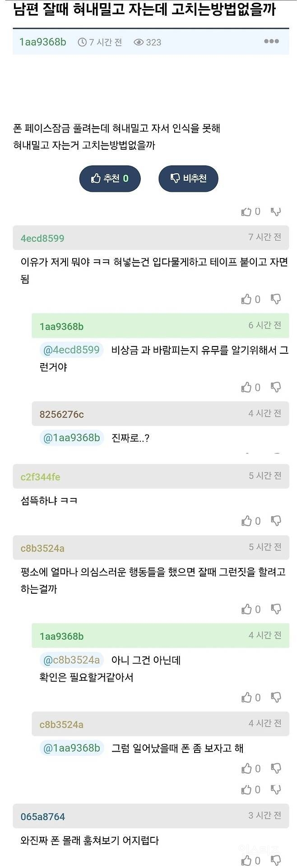Click the @1aa9368b link in 8256276c's reply
Screen dimensions: 297x868
coord(71,437)
